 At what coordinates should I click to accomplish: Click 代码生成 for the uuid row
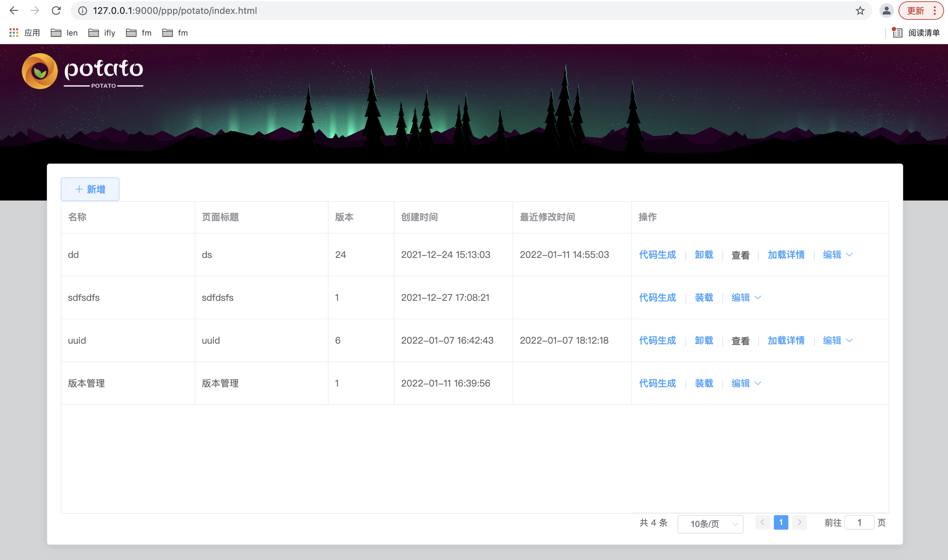657,340
